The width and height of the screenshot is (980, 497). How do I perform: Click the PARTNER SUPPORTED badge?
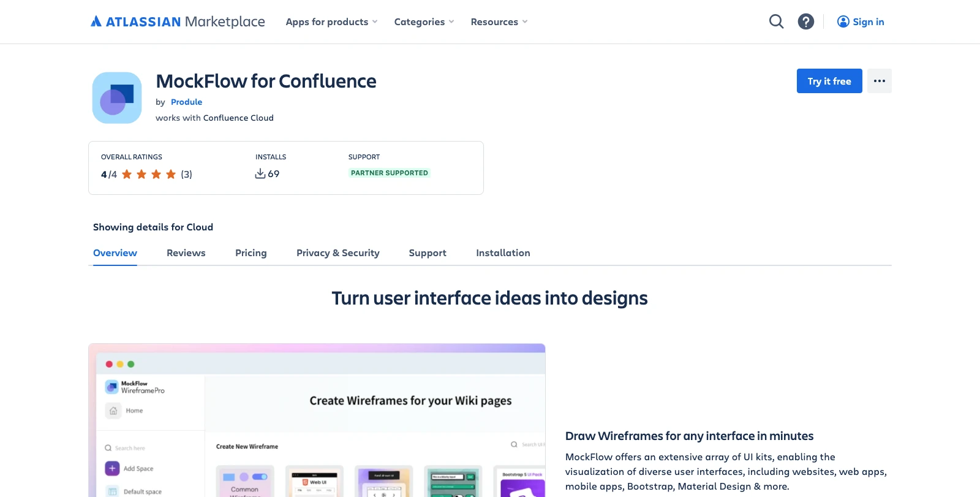390,173
